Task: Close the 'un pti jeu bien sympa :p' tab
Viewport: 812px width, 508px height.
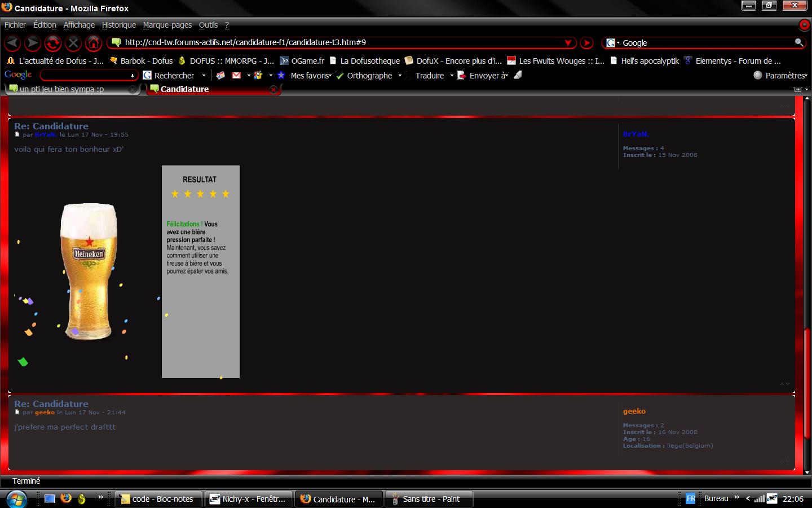Action: pos(133,89)
